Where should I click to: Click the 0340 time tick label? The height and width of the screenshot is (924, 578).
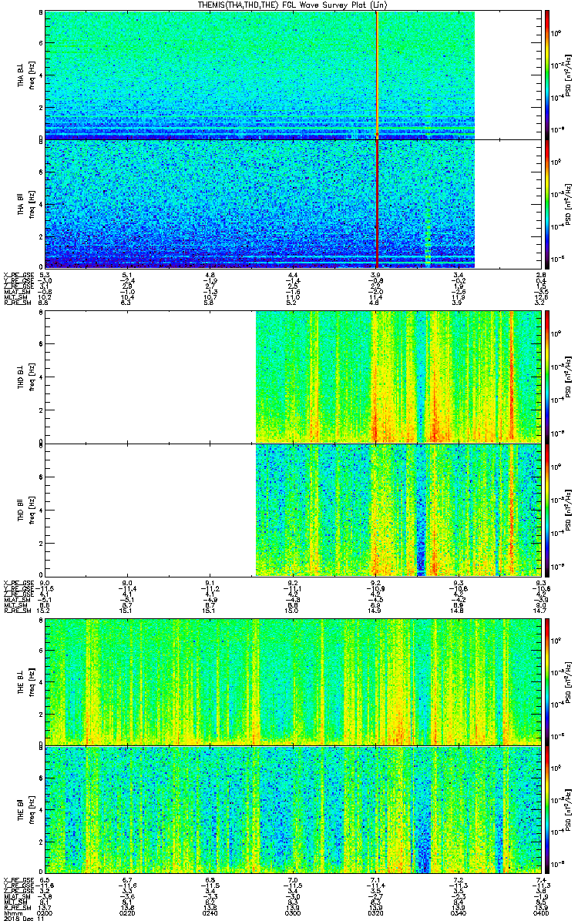tap(459, 912)
